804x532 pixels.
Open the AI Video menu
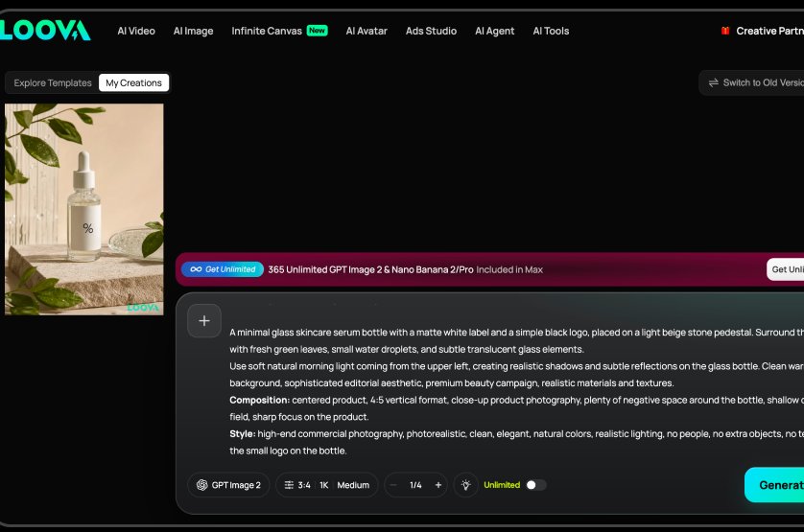click(136, 31)
